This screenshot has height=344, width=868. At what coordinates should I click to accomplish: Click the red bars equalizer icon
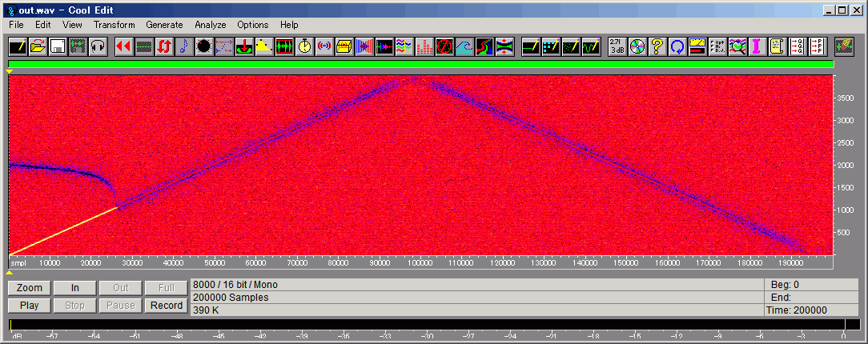424,46
